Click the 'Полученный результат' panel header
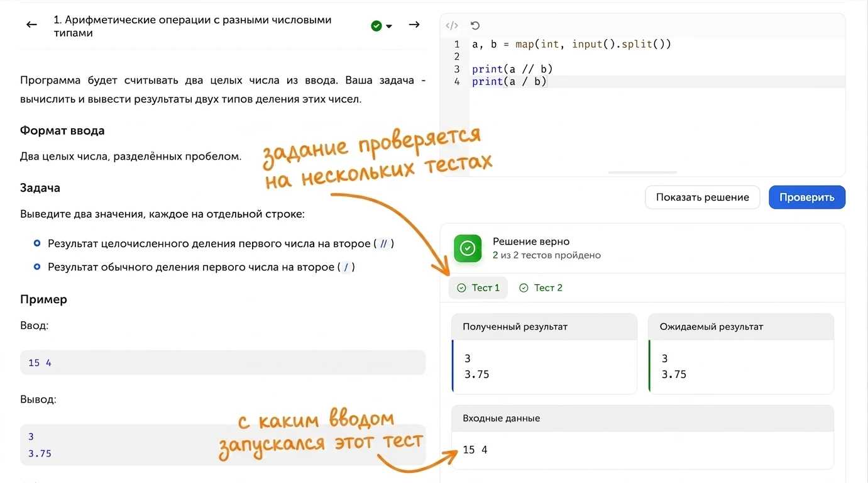 point(544,326)
